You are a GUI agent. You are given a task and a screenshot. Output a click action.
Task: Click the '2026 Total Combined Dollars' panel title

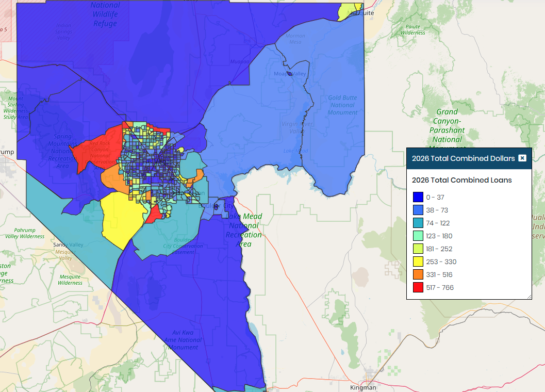pos(463,158)
